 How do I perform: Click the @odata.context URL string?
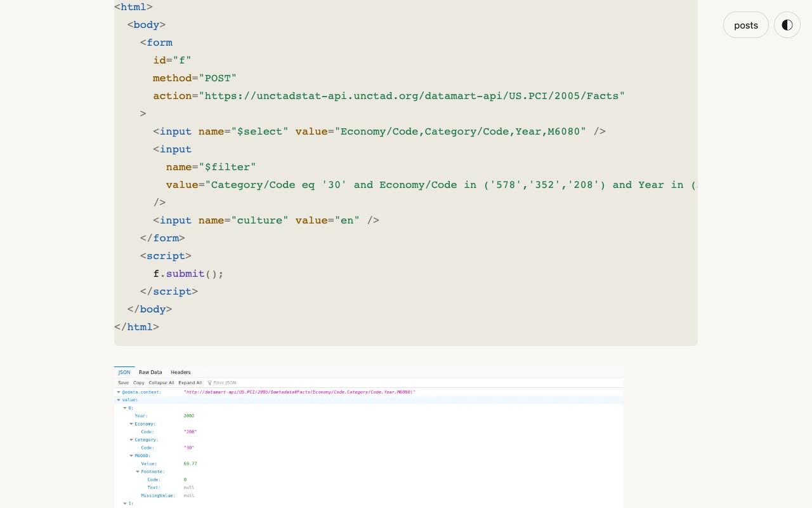(299, 392)
